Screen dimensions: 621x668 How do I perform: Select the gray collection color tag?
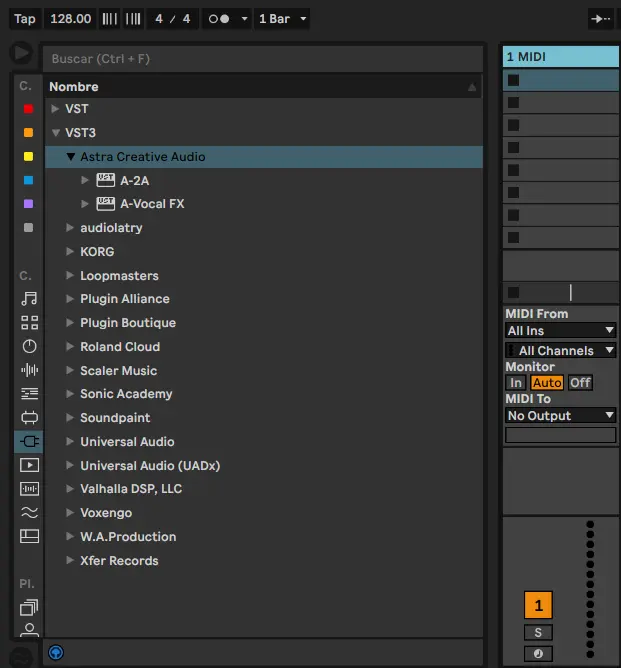click(28, 227)
